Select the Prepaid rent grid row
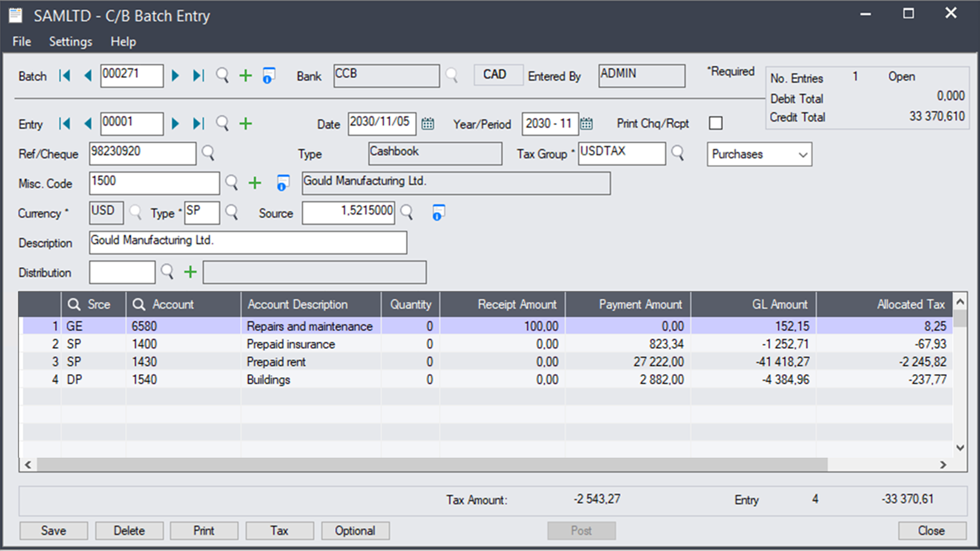The width and height of the screenshot is (980, 551). [x=276, y=361]
